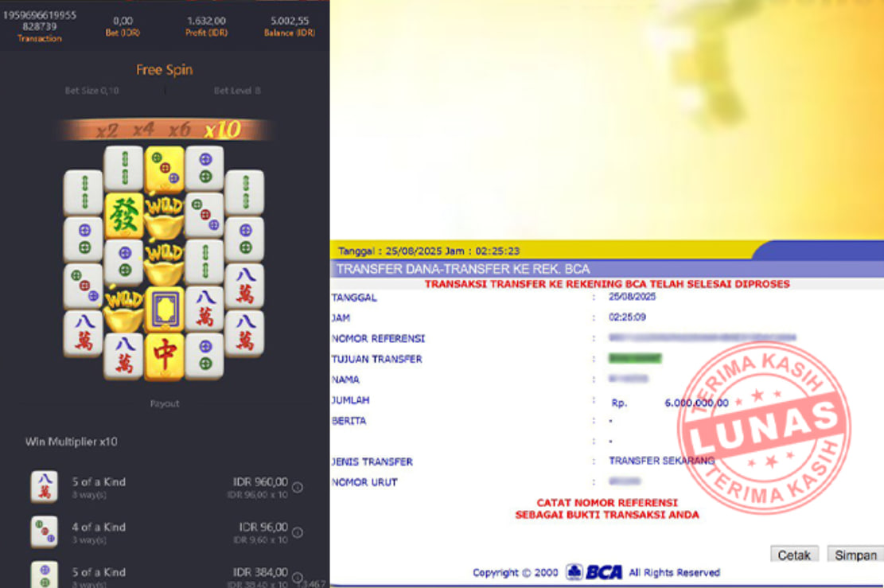884x588 pixels.
Task: Select the x2 multiplier in the banner
Action: pyautogui.click(x=107, y=131)
